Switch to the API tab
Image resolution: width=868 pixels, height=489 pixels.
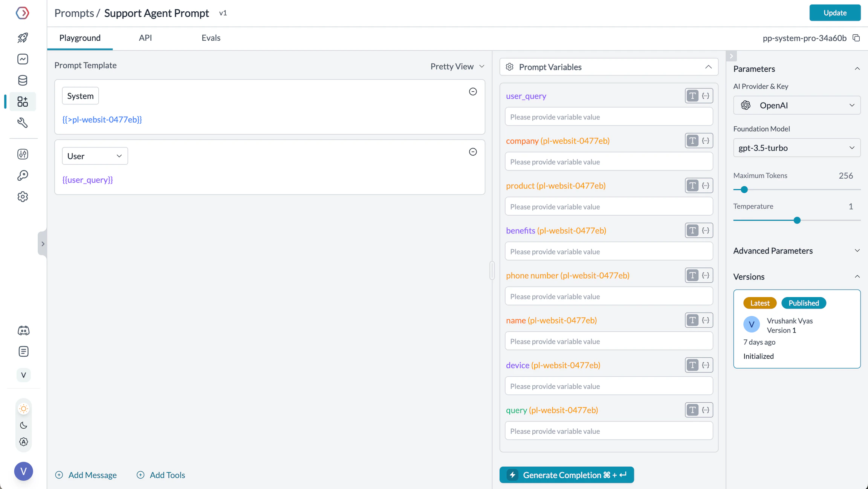[x=145, y=38]
